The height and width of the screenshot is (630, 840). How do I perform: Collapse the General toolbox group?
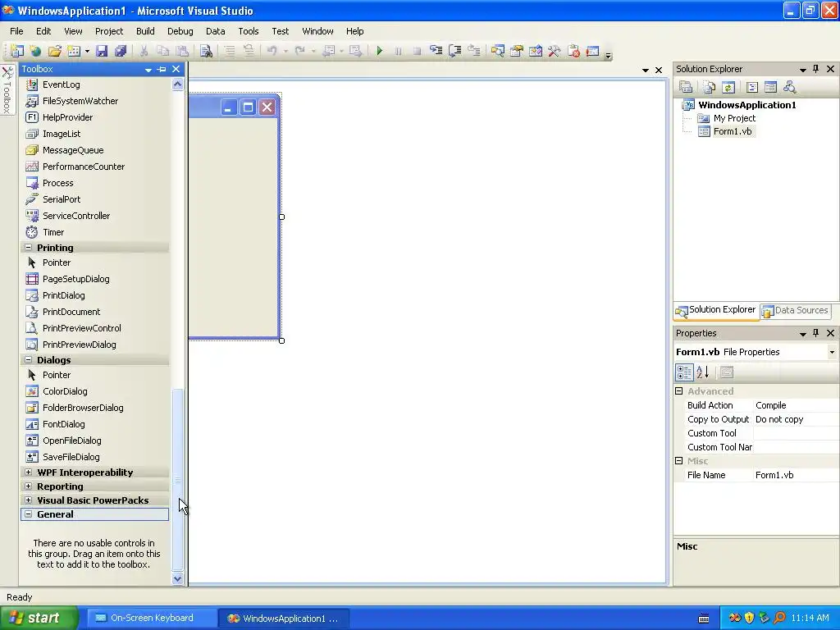(29, 514)
